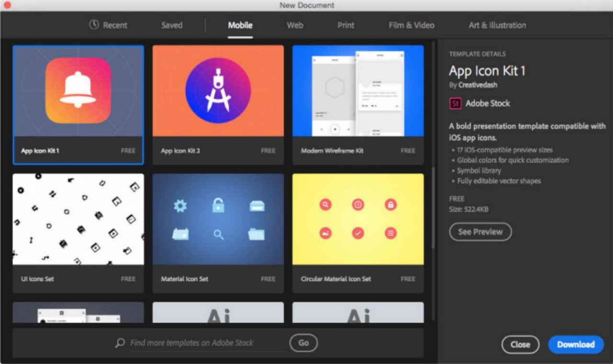Click the red checkmark icon in Circular Material set
Image resolution: width=613 pixels, height=364 pixels.
358,233
